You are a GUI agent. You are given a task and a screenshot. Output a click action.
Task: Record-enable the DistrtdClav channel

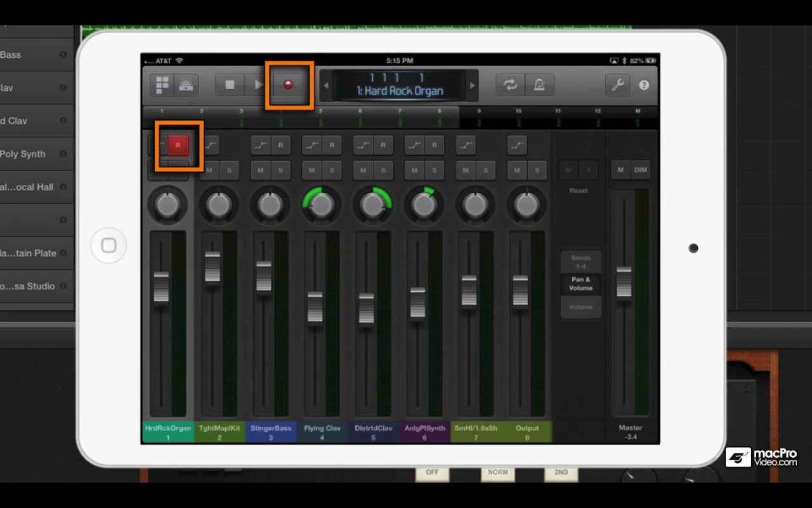[383, 145]
